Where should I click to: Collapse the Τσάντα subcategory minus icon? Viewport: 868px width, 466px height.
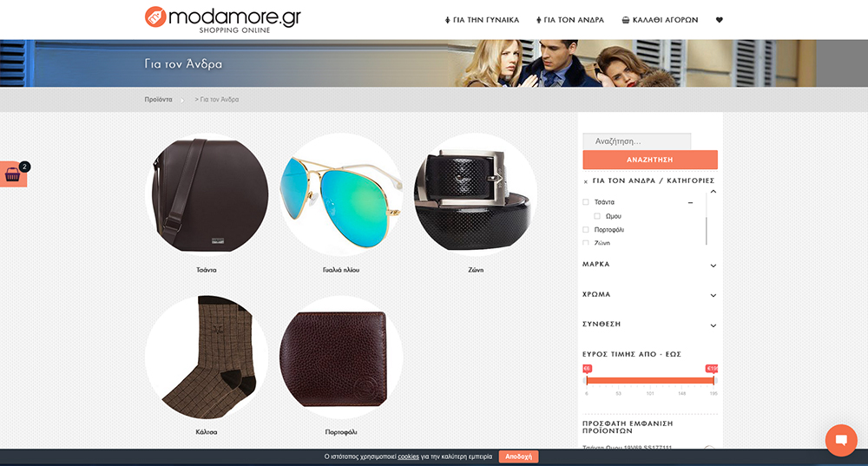point(690,202)
